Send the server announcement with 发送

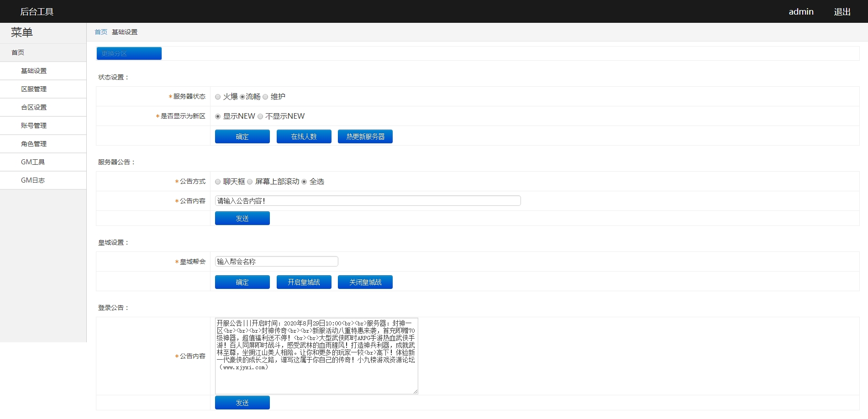(x=242, y=218)
